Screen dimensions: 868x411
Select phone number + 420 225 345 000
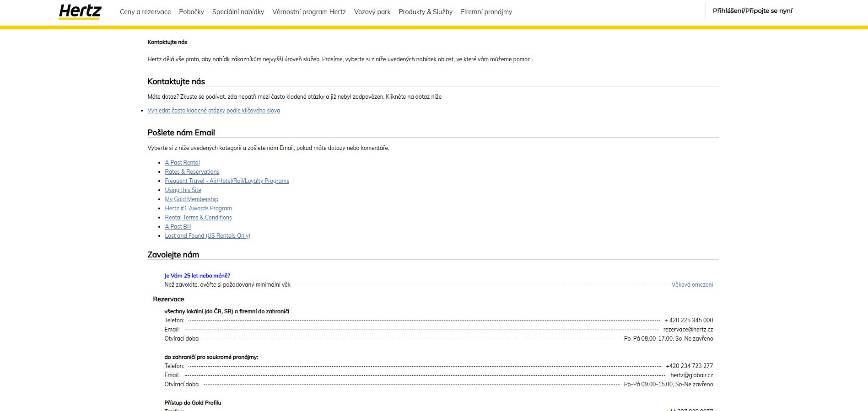coord(688,320)
